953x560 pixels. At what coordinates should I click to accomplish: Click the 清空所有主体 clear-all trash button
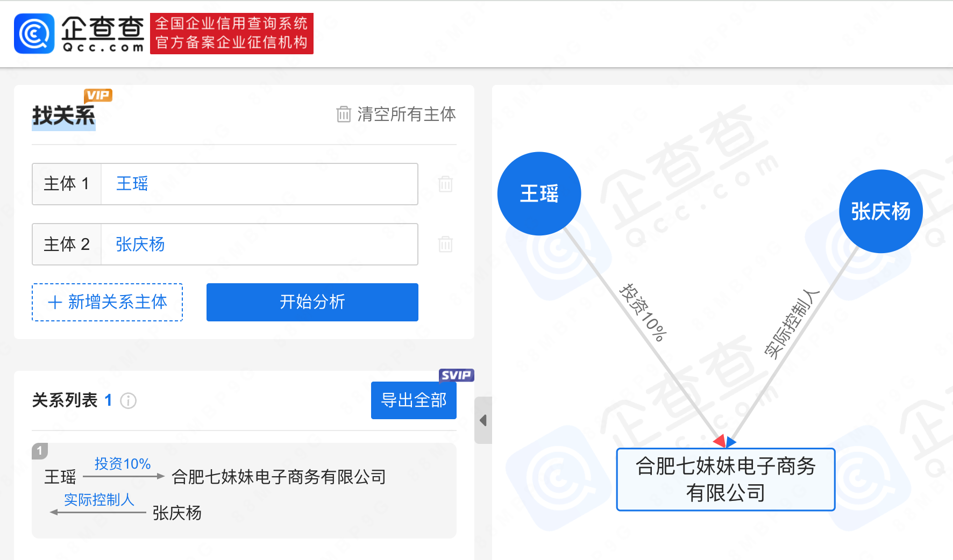pyautogui.click(x=396, y=114)
